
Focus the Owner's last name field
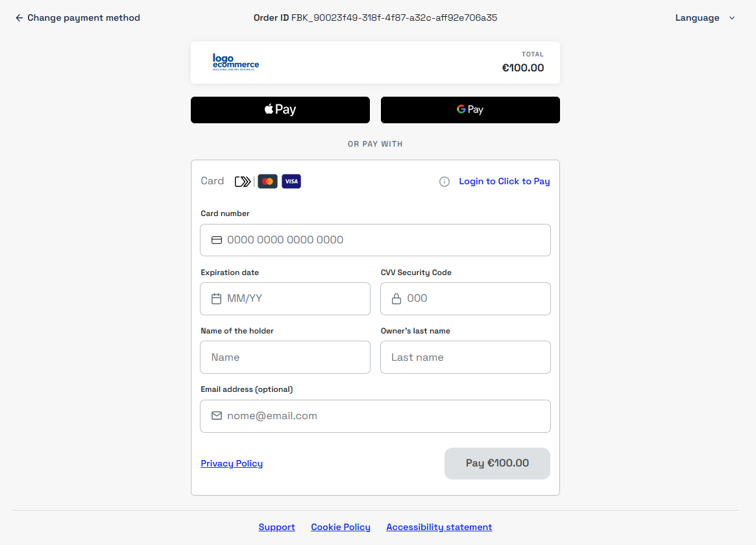pyautogui.click(x=465, y=357)
